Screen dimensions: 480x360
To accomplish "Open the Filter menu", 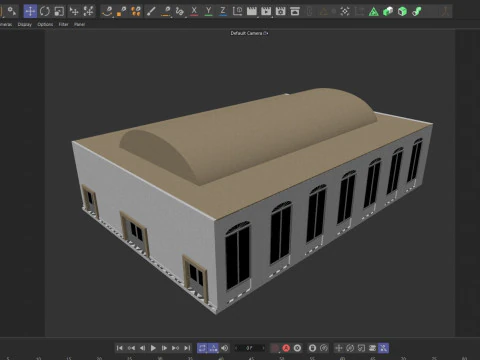I will (63, 24).
